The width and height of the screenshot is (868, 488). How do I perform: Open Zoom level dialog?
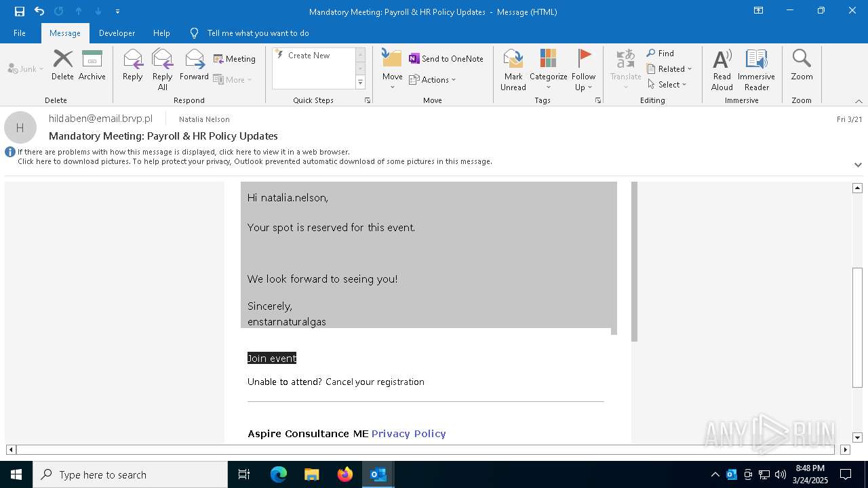click(802, 65)
